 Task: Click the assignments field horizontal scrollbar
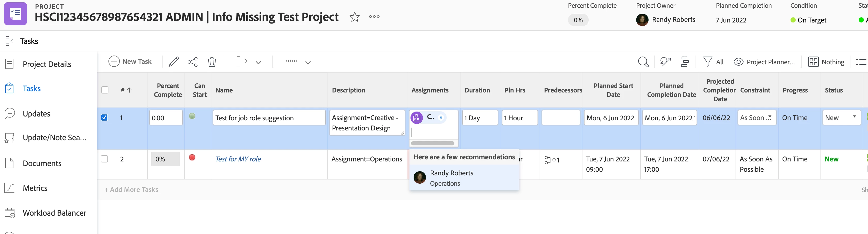[432, 143]
